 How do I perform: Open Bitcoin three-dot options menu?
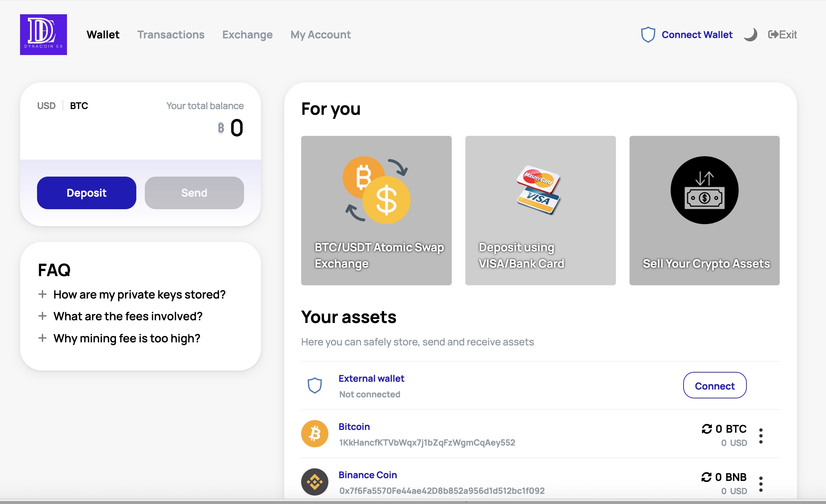pos(761,436)
